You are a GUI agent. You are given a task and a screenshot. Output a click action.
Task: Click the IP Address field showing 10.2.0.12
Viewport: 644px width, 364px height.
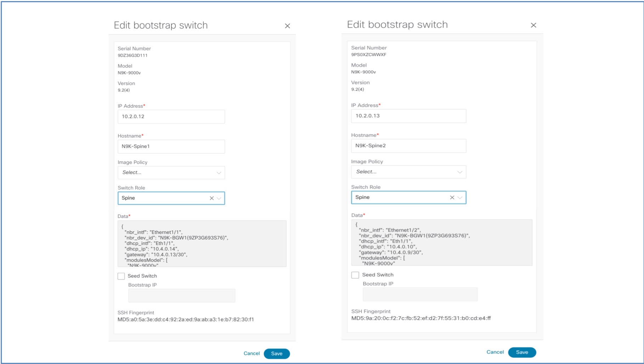tap(171, 116)
